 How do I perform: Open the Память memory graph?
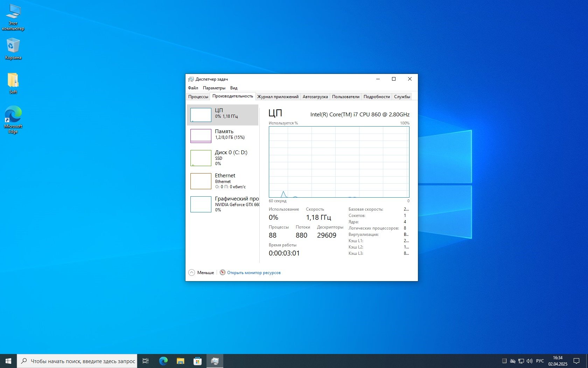pyautogui.click(x=223, y=136)
